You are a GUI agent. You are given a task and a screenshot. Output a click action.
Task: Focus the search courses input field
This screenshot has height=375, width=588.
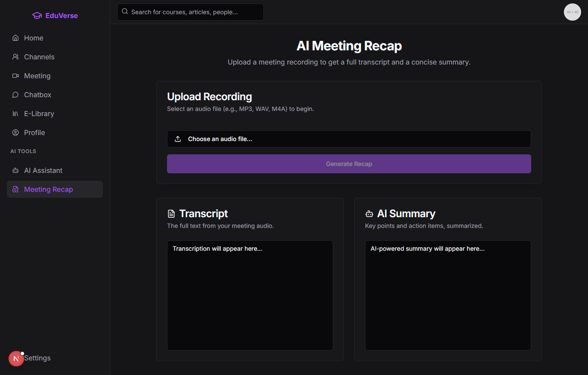coord(190,12)
